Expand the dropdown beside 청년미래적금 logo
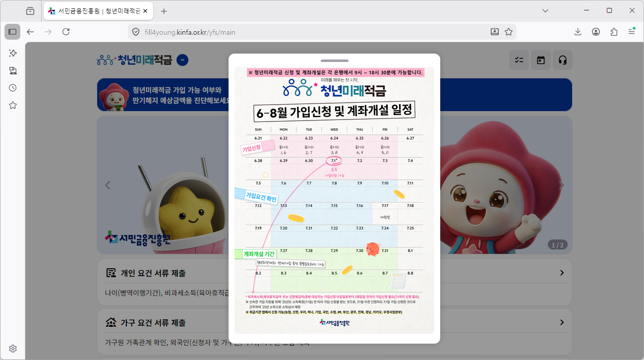Screen dimensions: 644x360 [x=182, y=60]
